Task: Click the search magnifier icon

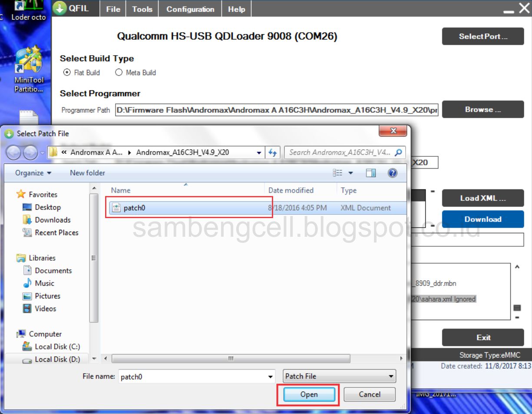Action: click(x=399, y=152)
